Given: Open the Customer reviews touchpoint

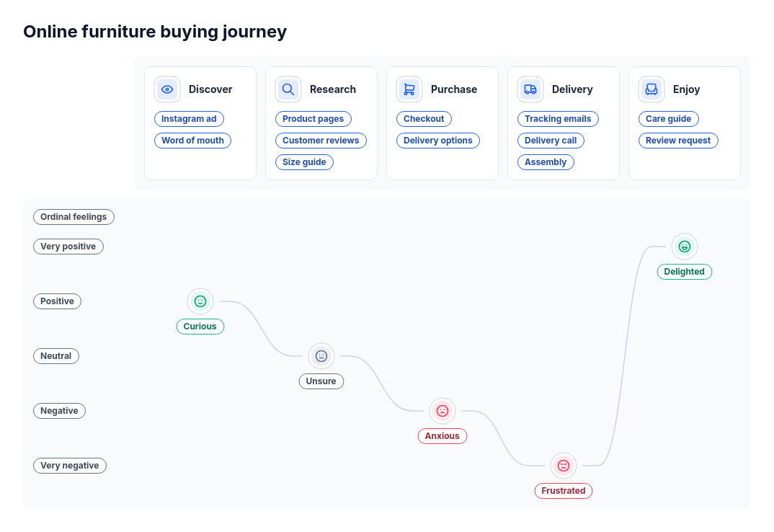Looking at the screenshot, I should [321, 141].
